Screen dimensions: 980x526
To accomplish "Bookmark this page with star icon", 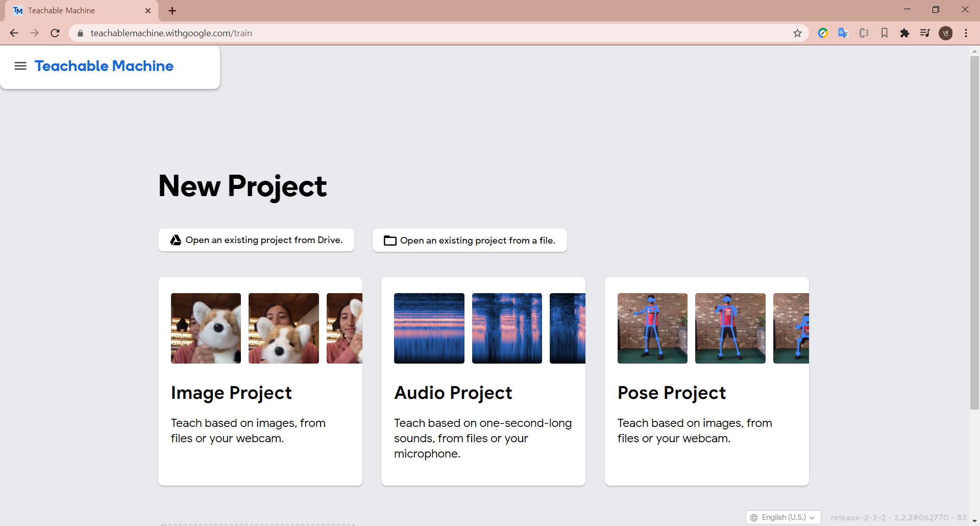I will click(797, 33).
